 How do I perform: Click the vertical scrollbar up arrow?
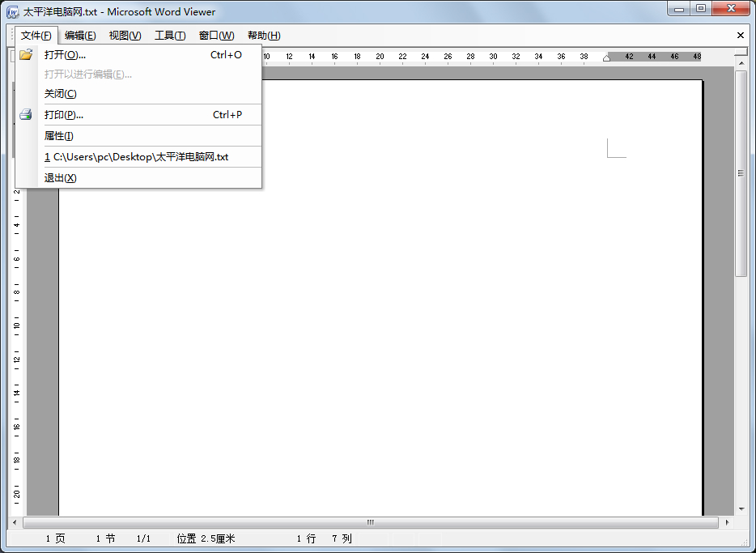[741, 63]
